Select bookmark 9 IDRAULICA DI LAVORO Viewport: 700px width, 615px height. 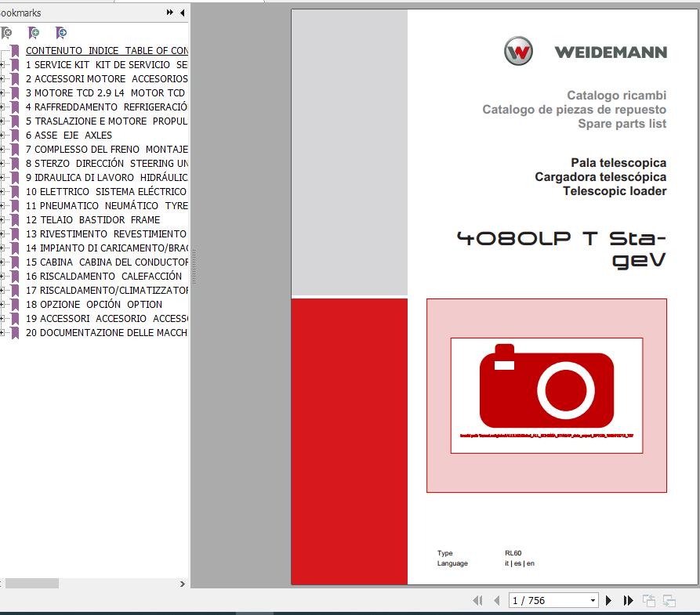(107, 178)
